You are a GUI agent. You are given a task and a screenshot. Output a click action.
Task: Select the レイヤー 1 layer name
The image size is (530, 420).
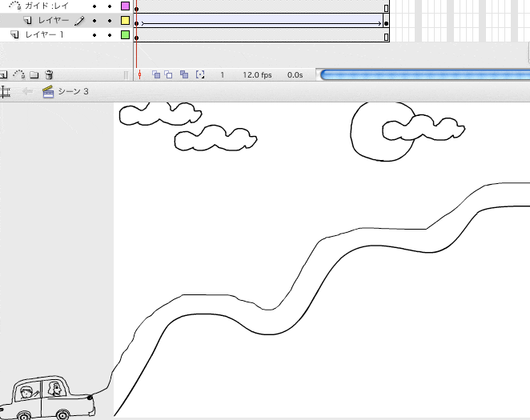pyautogui.click(x=44, y=34)
